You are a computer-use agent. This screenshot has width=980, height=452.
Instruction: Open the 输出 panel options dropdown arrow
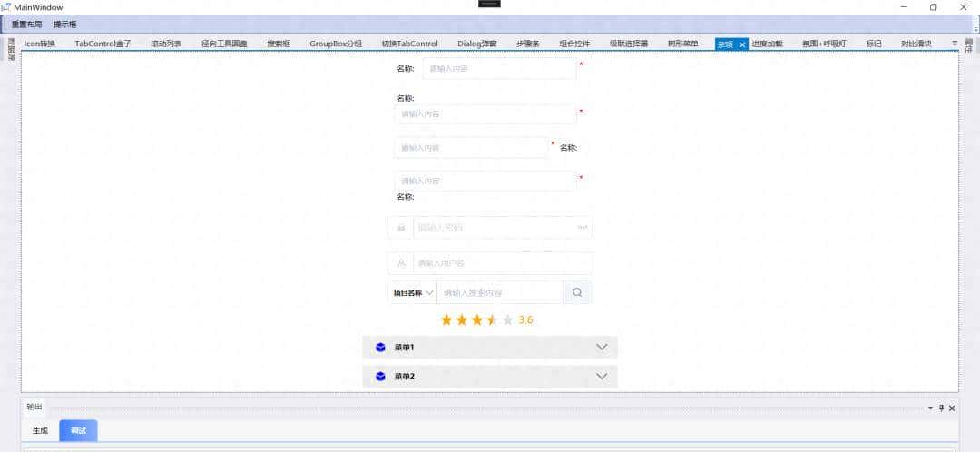(930, 408)
